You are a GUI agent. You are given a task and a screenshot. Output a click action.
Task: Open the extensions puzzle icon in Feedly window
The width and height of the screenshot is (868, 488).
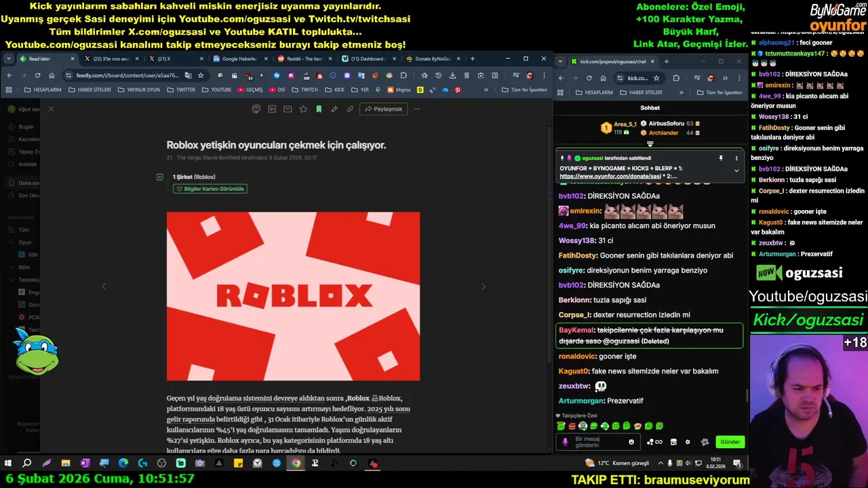point(403,75)
